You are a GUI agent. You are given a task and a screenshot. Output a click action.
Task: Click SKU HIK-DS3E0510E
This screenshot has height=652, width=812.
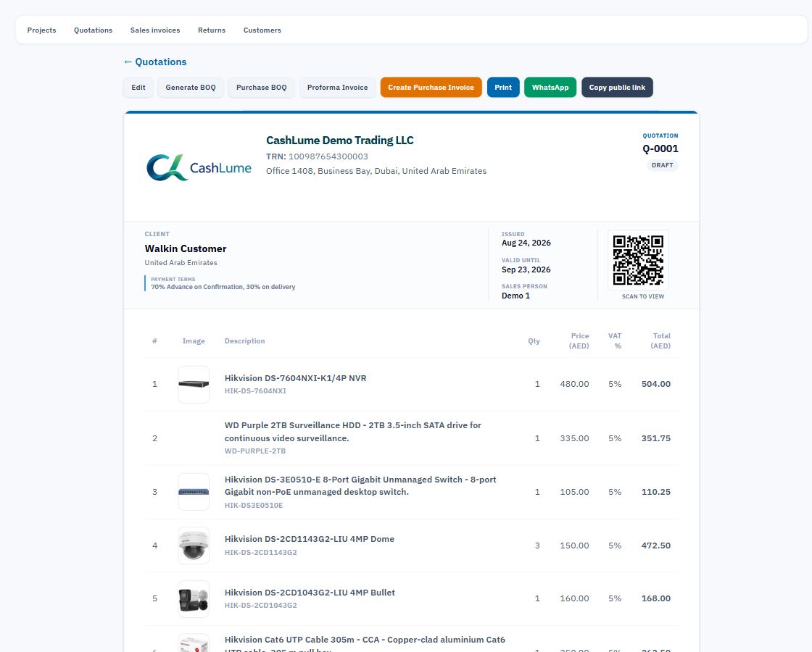[x=254, y=505]
